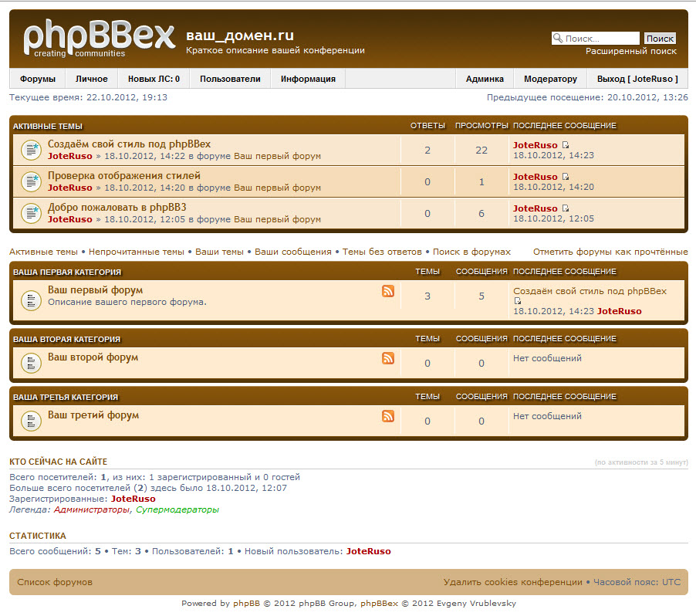Click the forum icon beside Ваш второй форум
696x616 pixels.
pos(30,363)
